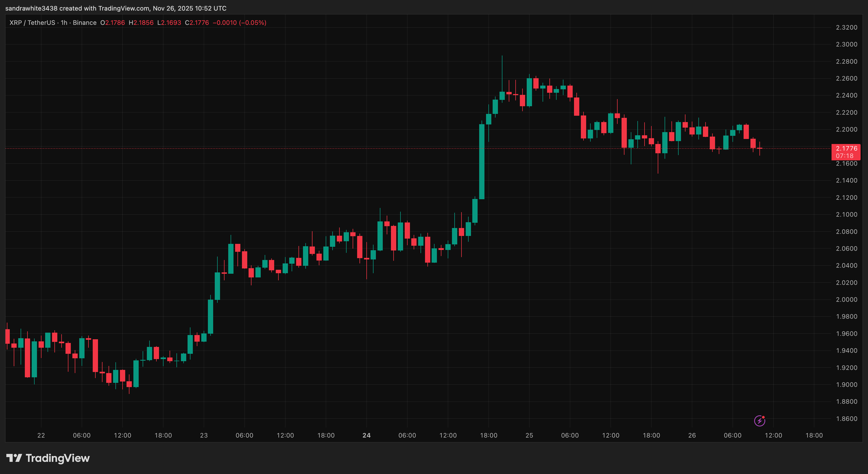Click the purple lightning quick-trade icon
868x474 pixels.
[760, 420]
